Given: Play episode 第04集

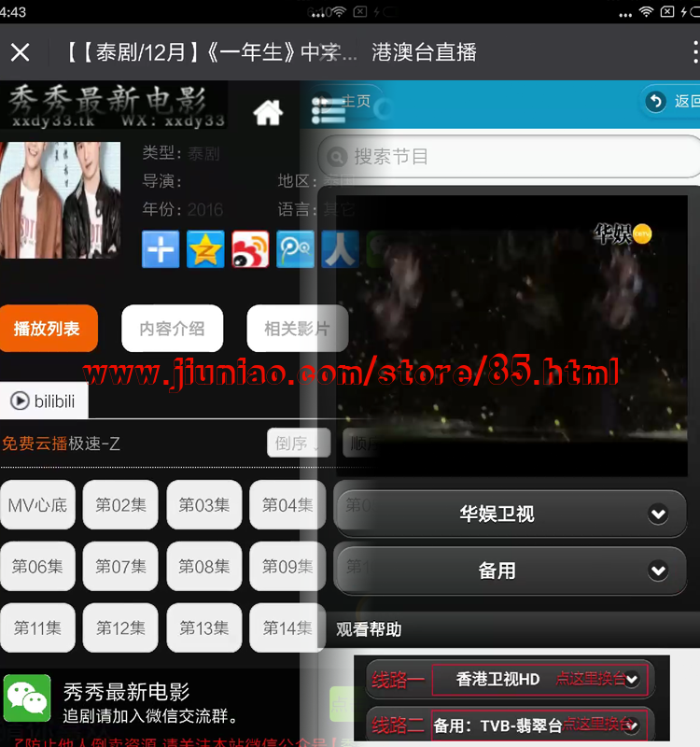Looking at the screenshot, I should [x=287, y=505].
